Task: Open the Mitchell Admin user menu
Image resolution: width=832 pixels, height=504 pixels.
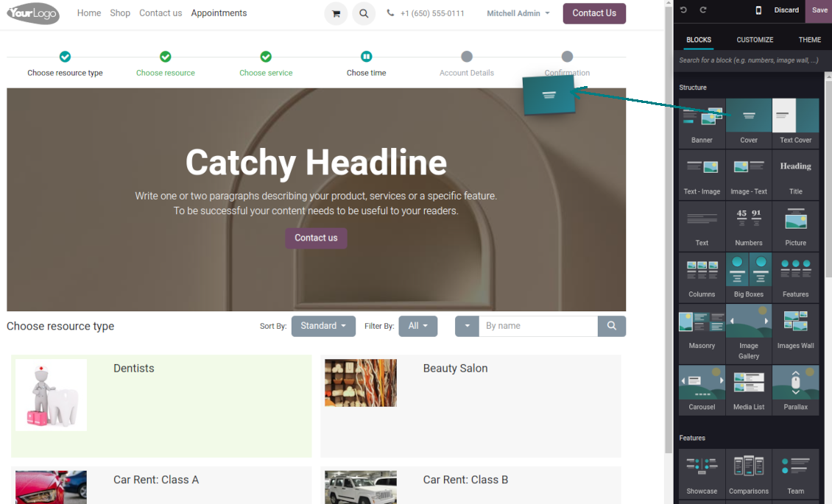Action: point(518,13)
